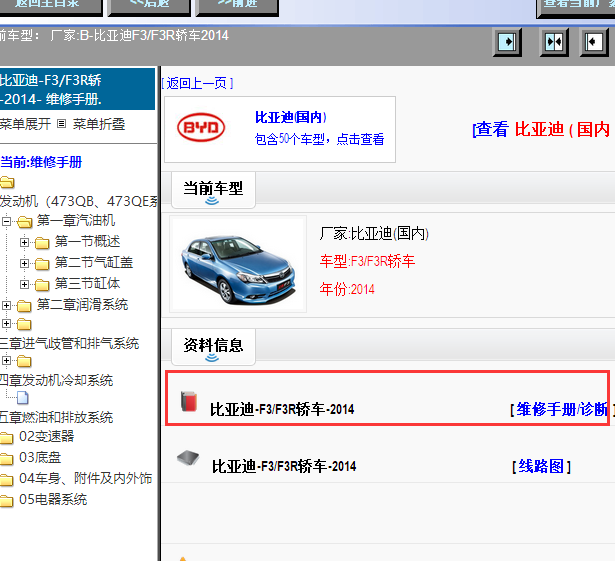Viewport: 615px width, 561px height.
Task: Select 05电器系统 in the tree
Action: point(53,499)
